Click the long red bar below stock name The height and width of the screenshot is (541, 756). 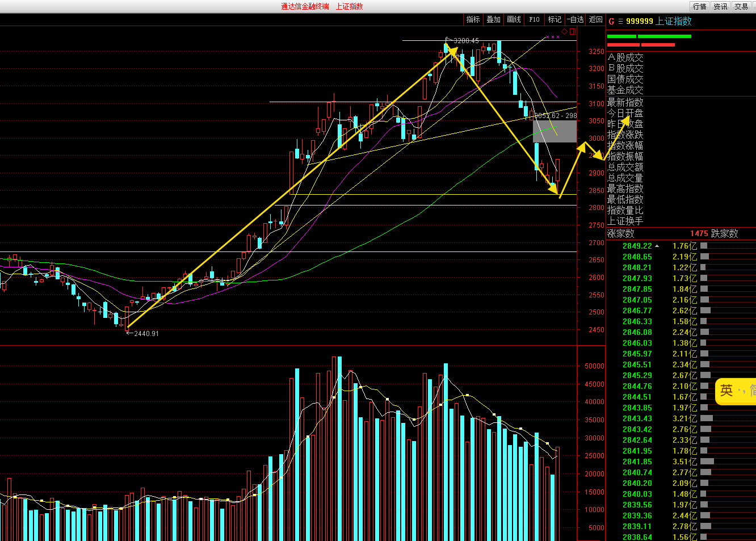(x=658, y=44)
